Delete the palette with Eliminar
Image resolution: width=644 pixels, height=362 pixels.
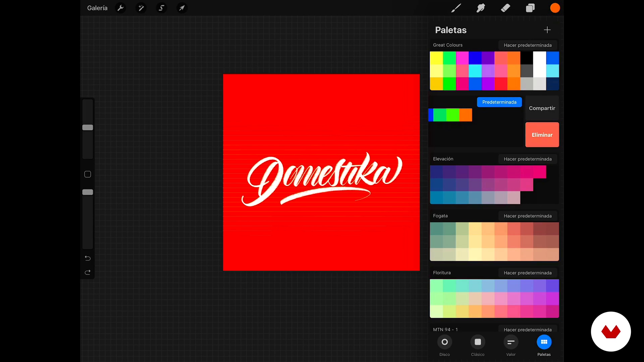point(542,135)
